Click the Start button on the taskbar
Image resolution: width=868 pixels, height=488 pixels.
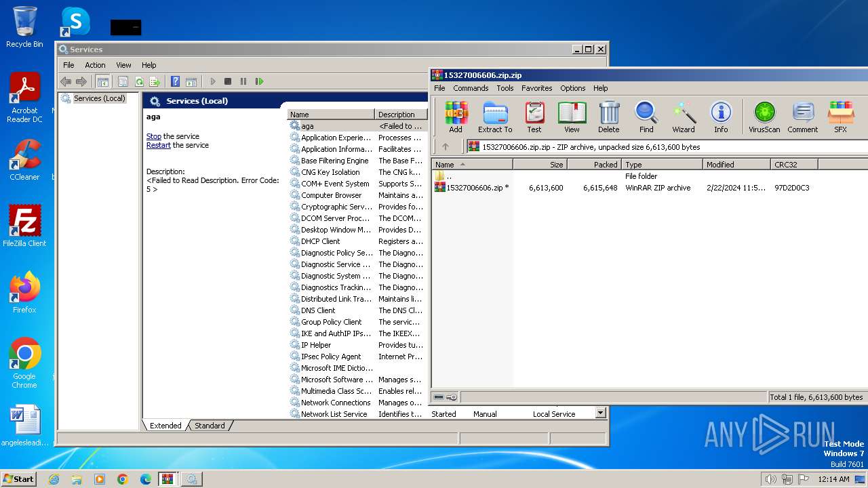pos(19,479)
